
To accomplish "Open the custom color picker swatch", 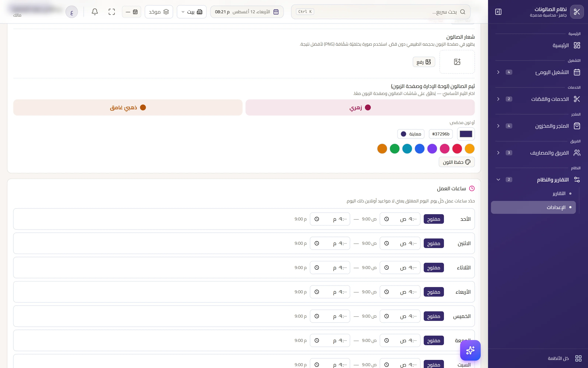I will [x=466, y=134].
